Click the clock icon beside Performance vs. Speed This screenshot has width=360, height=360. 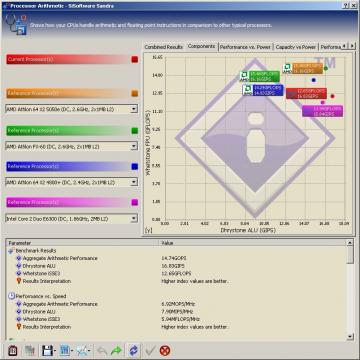click(x=11, y=296)
